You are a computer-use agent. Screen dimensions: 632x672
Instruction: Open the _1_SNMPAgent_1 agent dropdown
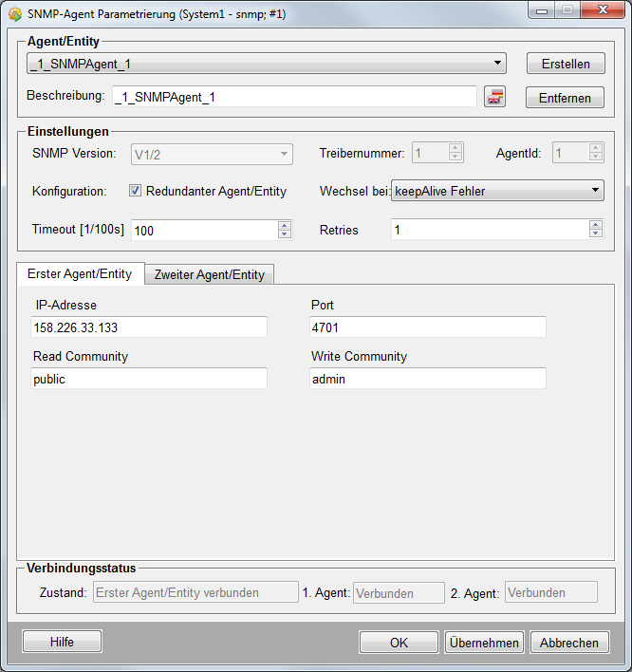tap(266, 64)
